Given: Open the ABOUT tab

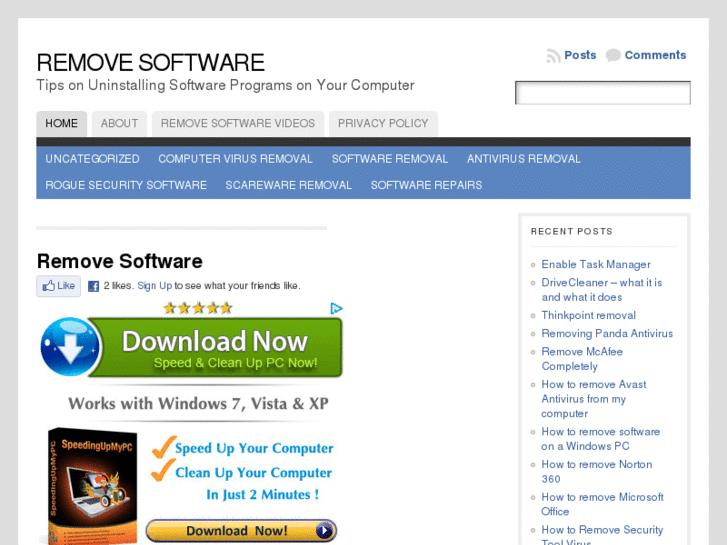Looking at the screenshot, I should coord(120,123).
